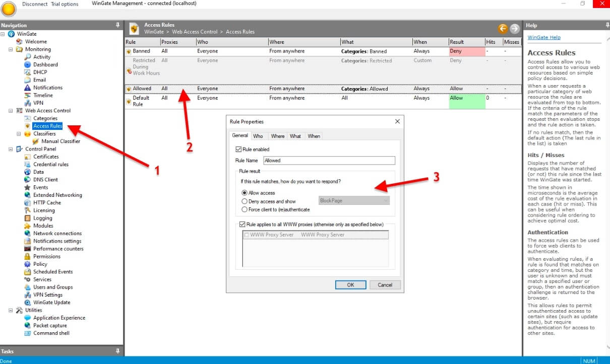Viewport: 610px width, 364px height.
Task: Select the Modules icon
Action: click(x=28, y=226)
